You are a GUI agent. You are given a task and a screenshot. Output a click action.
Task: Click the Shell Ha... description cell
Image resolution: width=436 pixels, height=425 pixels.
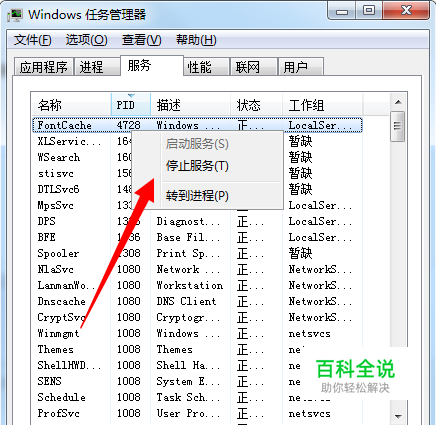click(x=188, y=365)
